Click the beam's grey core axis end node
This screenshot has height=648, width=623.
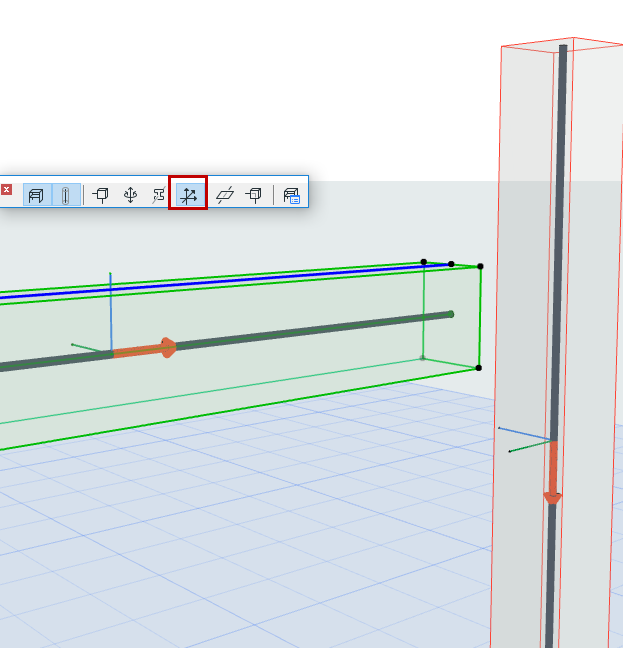click(451, 314)
